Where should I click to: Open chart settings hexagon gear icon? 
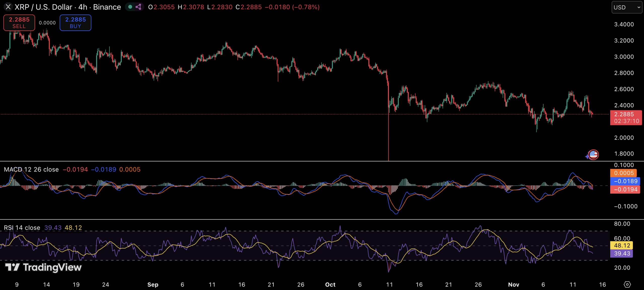coord(627,284)
